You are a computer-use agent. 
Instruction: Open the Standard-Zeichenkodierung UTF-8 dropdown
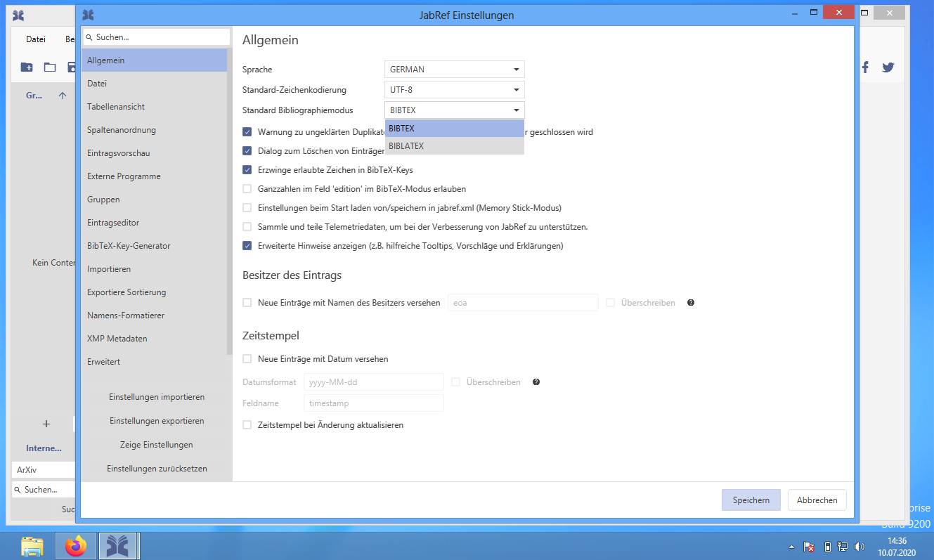[x=455, y=90]
